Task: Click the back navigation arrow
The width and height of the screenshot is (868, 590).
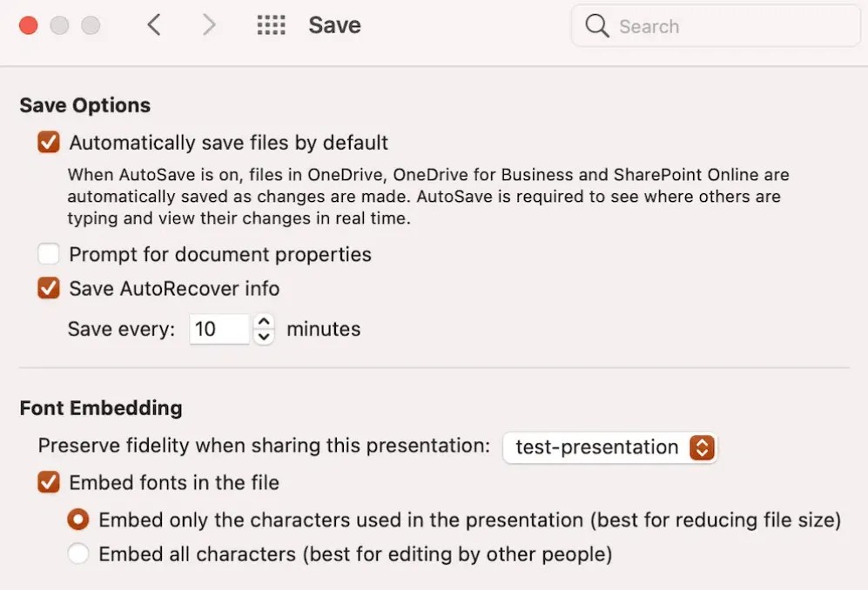Action: coord(154,25)
